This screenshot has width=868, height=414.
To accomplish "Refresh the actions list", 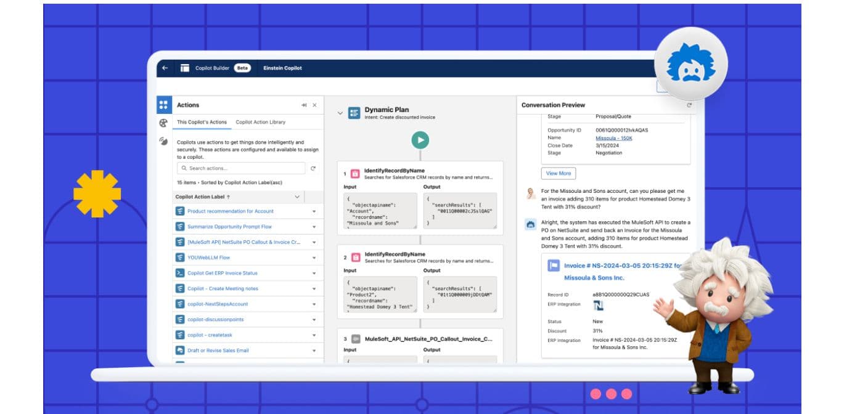I will point(313,168).
